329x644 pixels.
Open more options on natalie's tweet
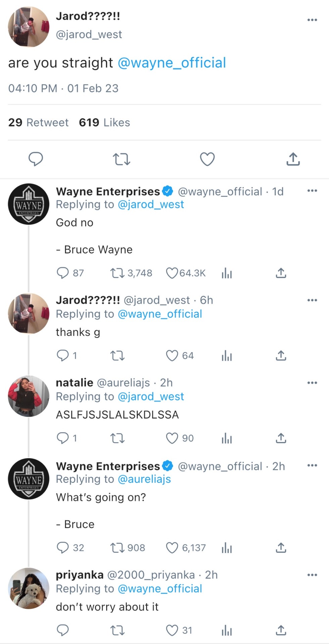coord(312,383)
